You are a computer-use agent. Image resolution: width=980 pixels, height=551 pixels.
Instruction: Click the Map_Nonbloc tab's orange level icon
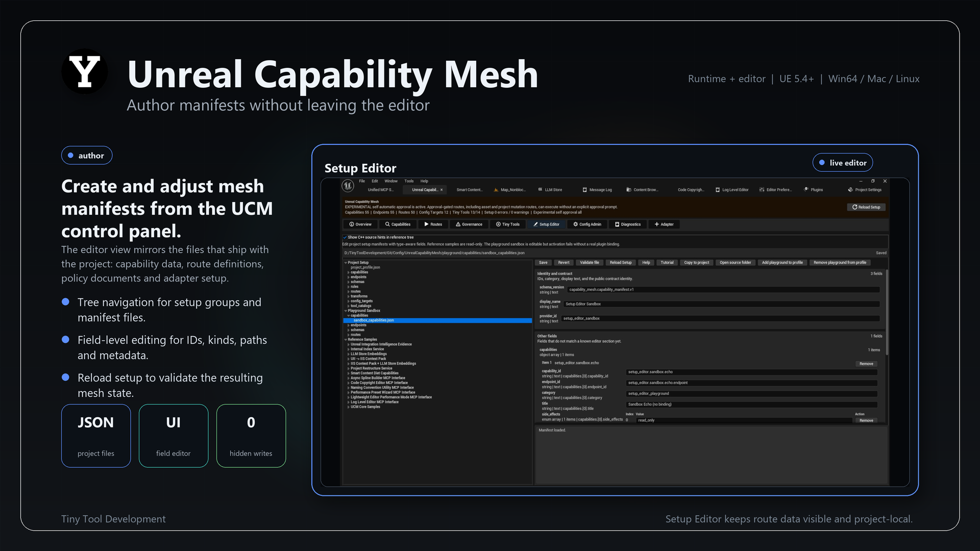tap(496, 190)
